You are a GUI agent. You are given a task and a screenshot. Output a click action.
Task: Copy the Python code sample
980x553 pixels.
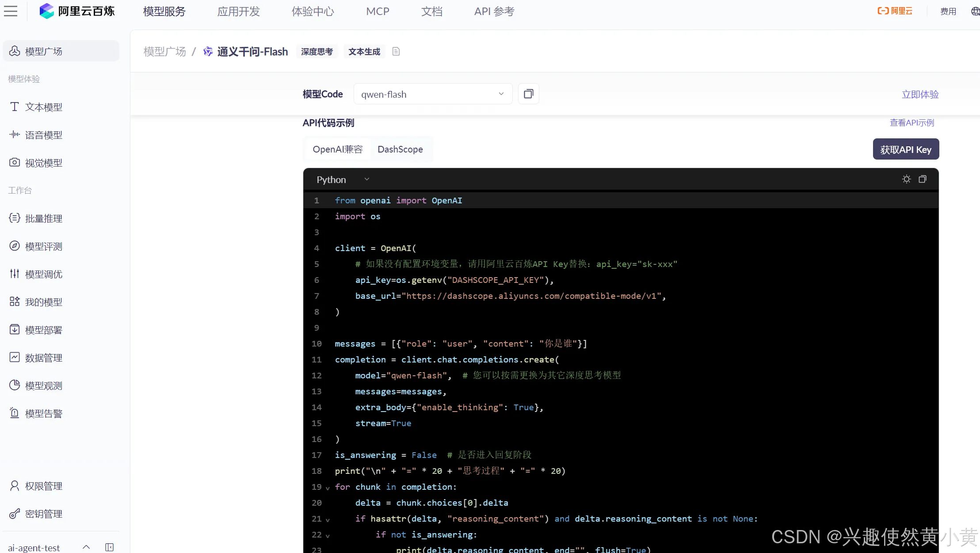[923, 179]
